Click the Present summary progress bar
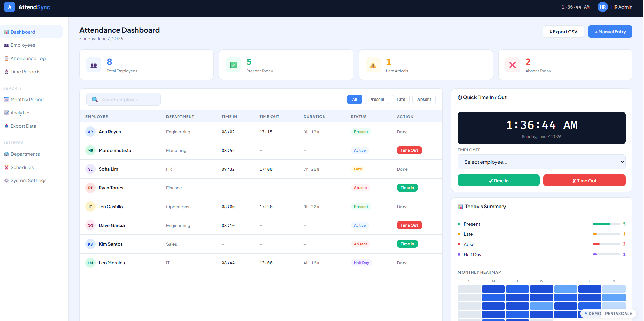Image resolution: width=644 pixels, height=321 pixels. pyautogui.click(x=606, y=224)
